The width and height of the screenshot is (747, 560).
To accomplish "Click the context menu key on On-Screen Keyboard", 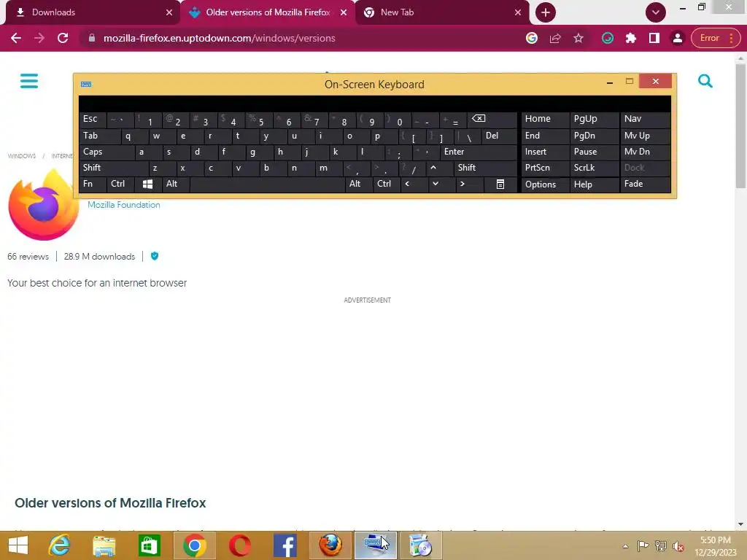I will point(500,184).
